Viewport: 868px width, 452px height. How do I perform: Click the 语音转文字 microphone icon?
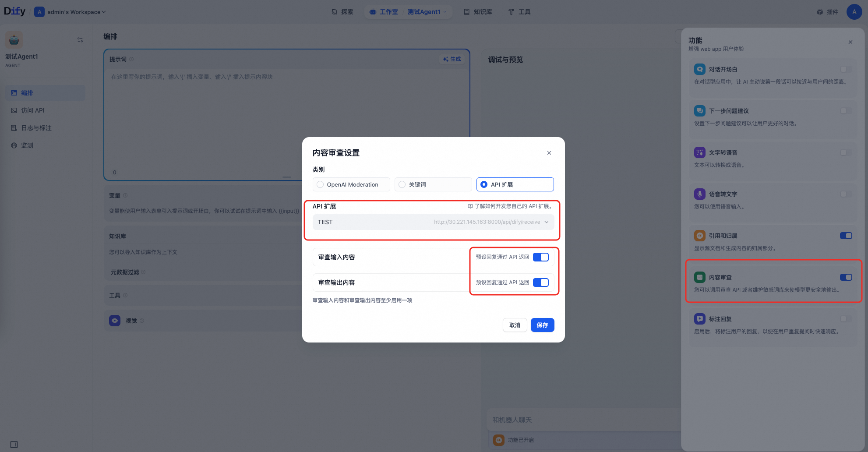(699, 194)
